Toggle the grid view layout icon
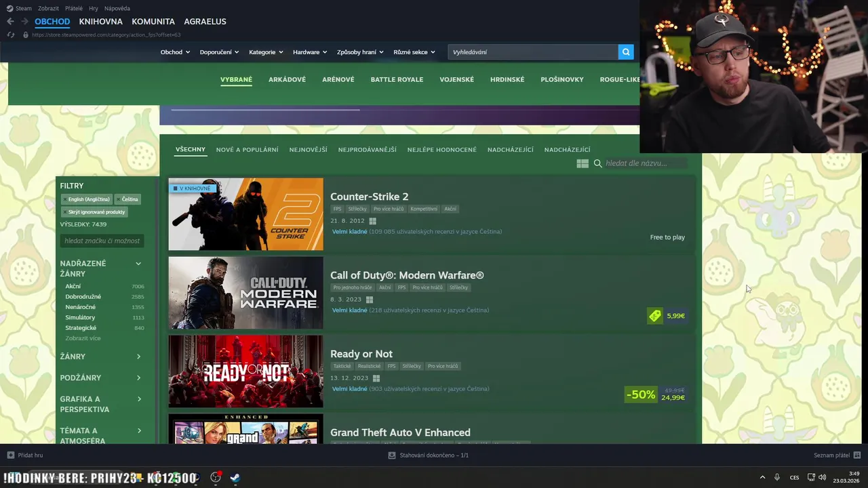This screenshot has width=868, height=488. (x=583, y=163)
